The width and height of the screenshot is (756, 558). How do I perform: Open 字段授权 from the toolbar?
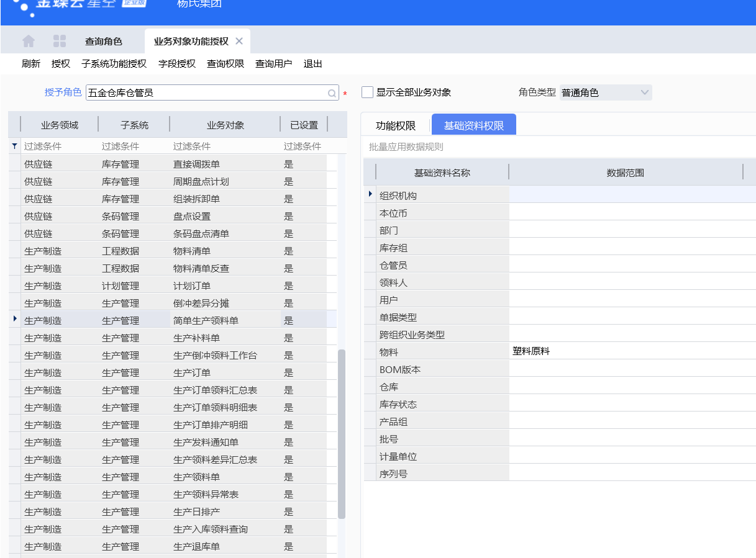point(177,64)
